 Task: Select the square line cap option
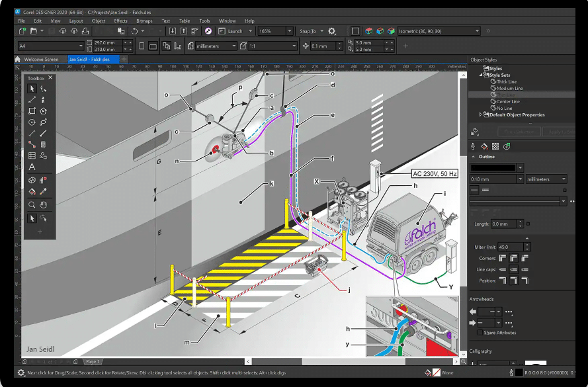pyautogui.click(x=503, y=269)
